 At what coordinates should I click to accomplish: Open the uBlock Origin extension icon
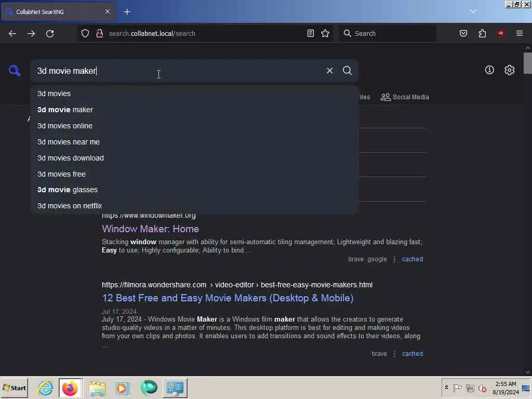(x=501, y=33)
